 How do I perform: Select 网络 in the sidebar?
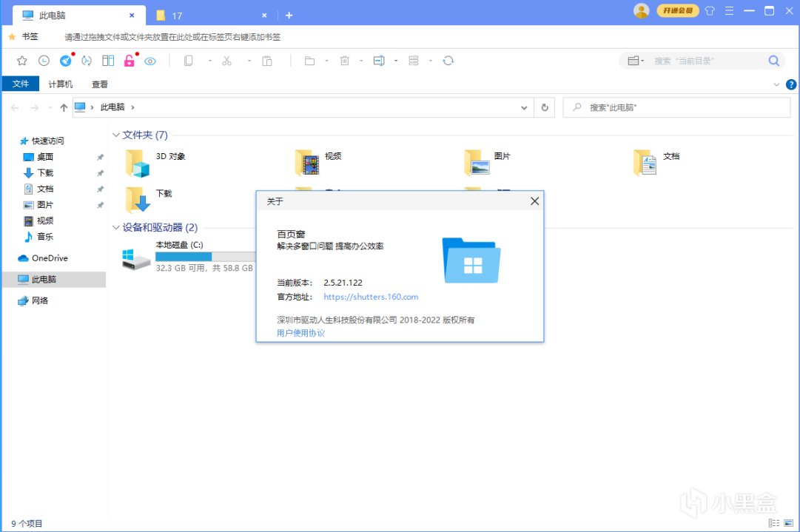pyautogui.click(x=40, y=300)
